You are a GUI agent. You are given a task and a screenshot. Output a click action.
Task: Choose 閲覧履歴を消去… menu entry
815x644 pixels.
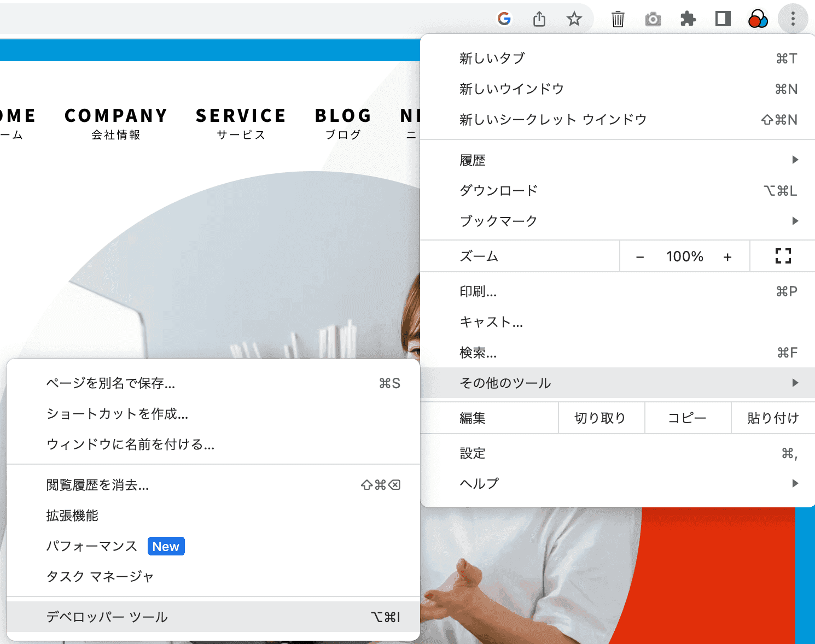click(213, 485)
